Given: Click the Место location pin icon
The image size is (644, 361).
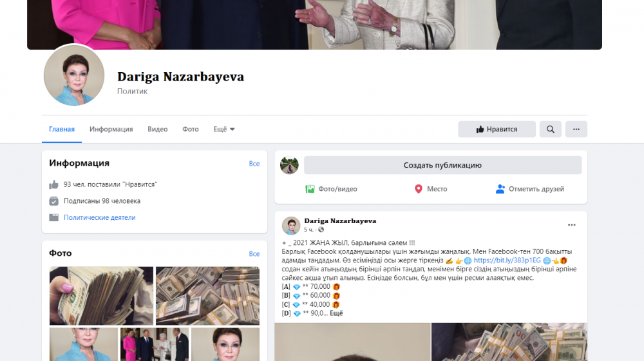Looking at the screenshot, I should pos(418,189).
